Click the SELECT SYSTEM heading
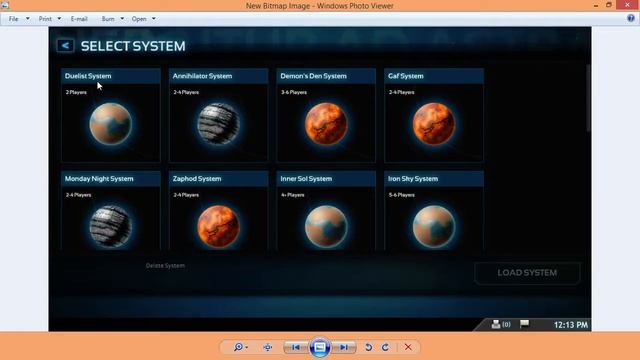640x360 pixels. pos(133,46)
